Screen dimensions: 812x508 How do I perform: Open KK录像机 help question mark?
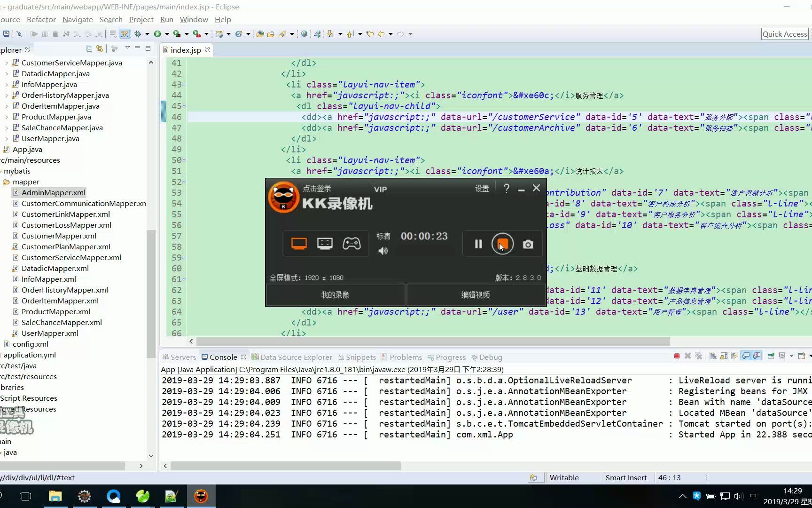pyautogui.click(x=507, y=188)
